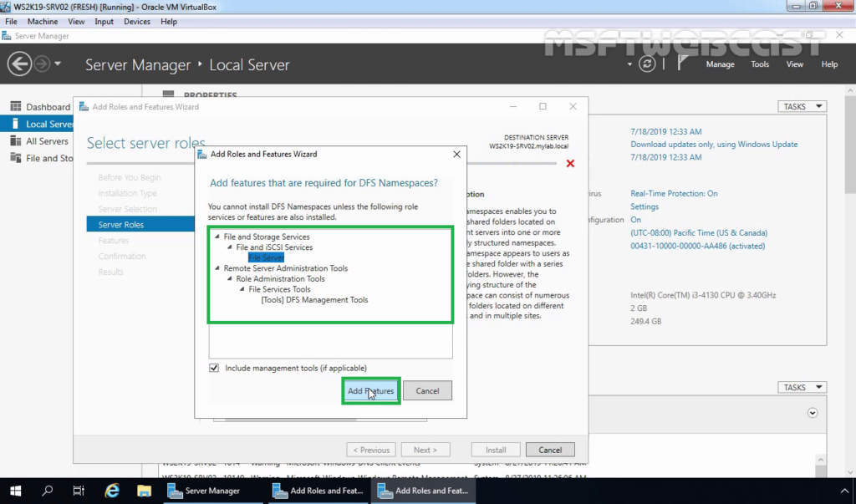Open the notifications flag icon
The height and width of the screenshot is (504, 856).
(682, 63)
